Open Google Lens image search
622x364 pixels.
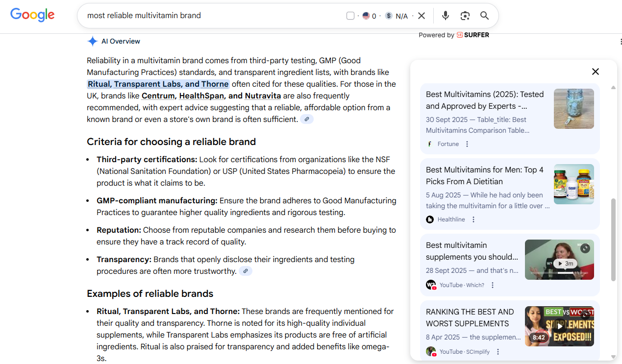click(x=465, y=16)
